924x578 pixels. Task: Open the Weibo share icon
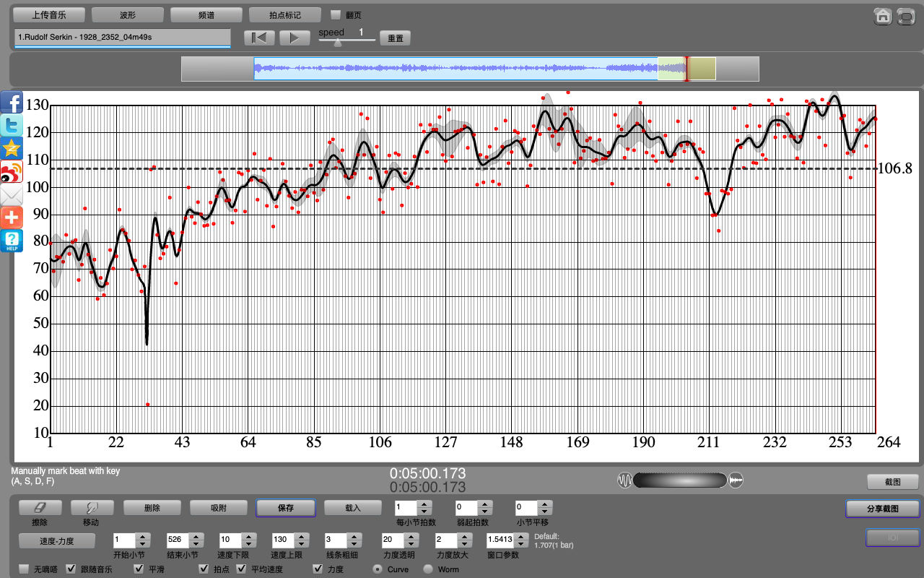pos(12,172)
